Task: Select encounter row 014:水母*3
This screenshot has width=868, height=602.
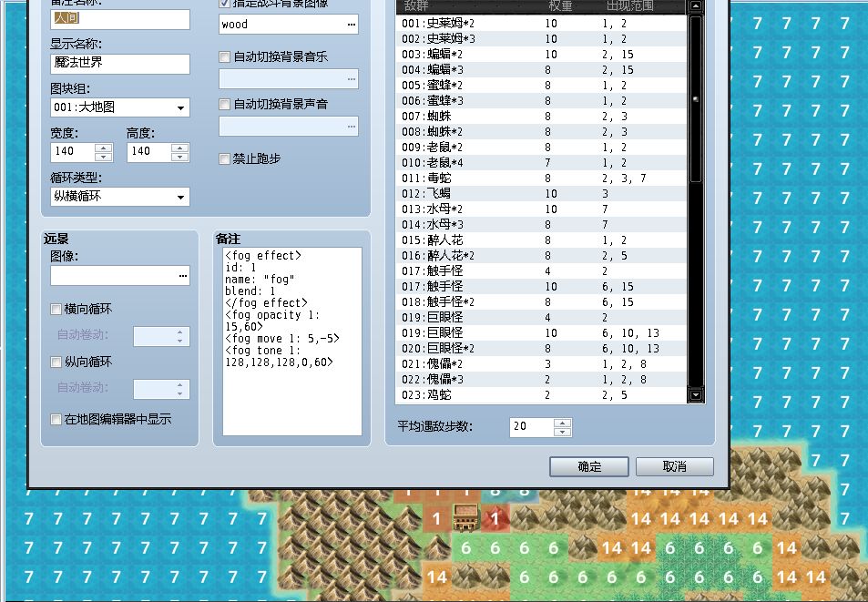Action: (542, 225)
